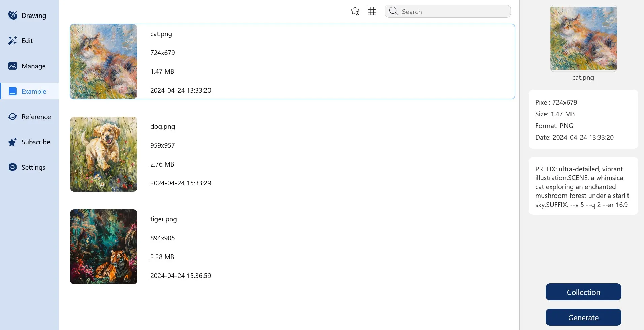Click the prompt text box starting with PREFIX
Screen dimensions: 644x330
pyautogui.click(x=583, y=186)
